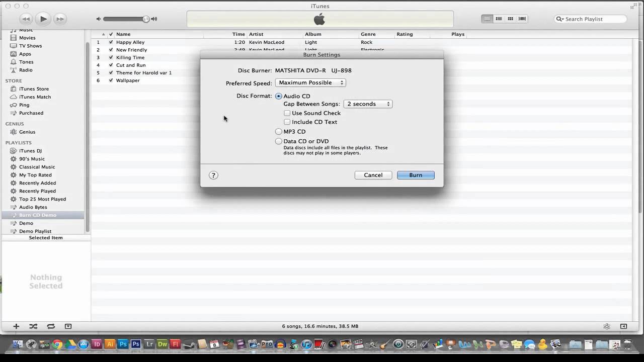Open the Preferred Speed dropdown

310,83
